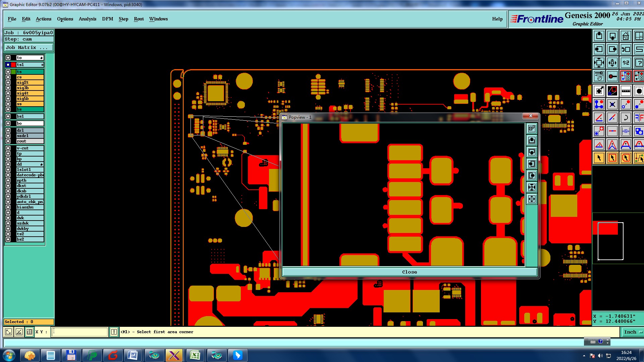Screen dimensions: 644x362
Task: Click the zoom-home icon in Popview panel
Action: [532, 128]
